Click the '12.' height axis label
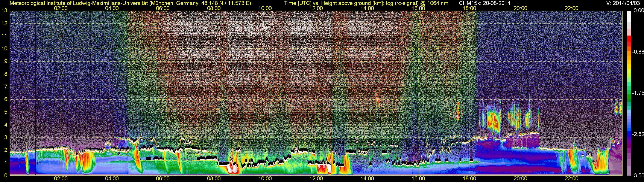Screen dimensions: 644x182 [5, 23]
